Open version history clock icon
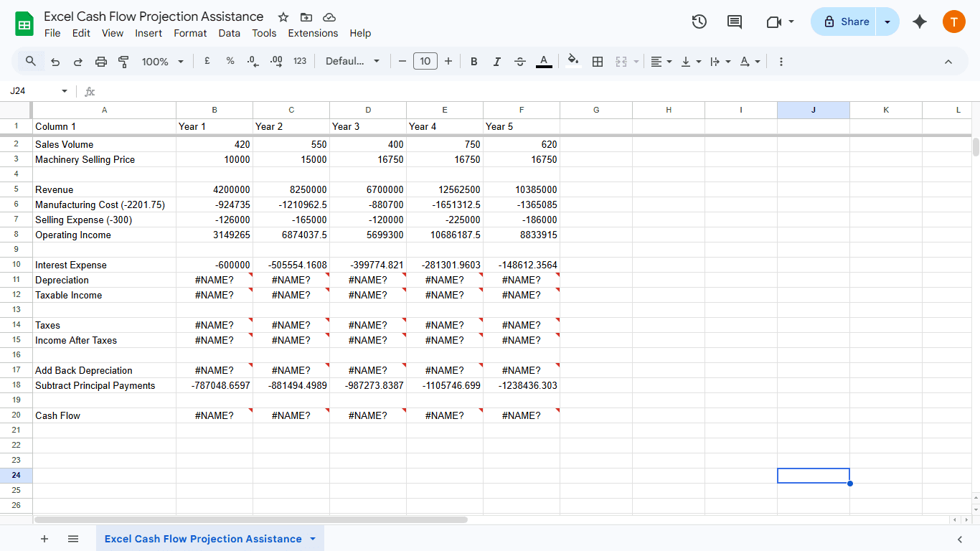Viewport: 980px width, 551px height. click(699, 22)
